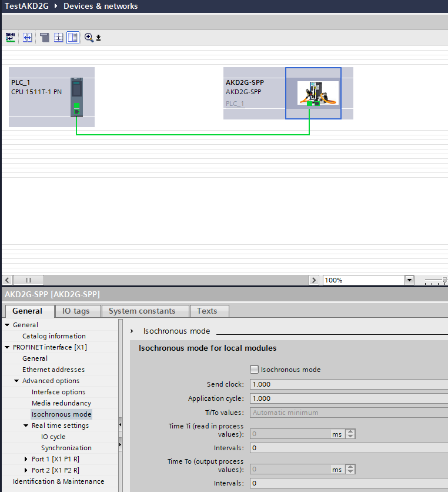Expand the Port 2 [X1 P2 R] node

tap(26, 470)
